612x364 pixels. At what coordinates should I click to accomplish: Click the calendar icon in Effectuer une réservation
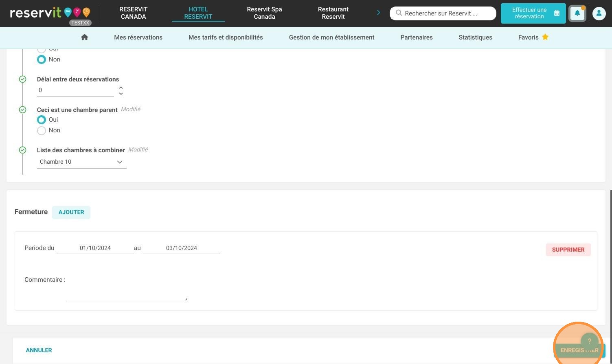(557, 13)
